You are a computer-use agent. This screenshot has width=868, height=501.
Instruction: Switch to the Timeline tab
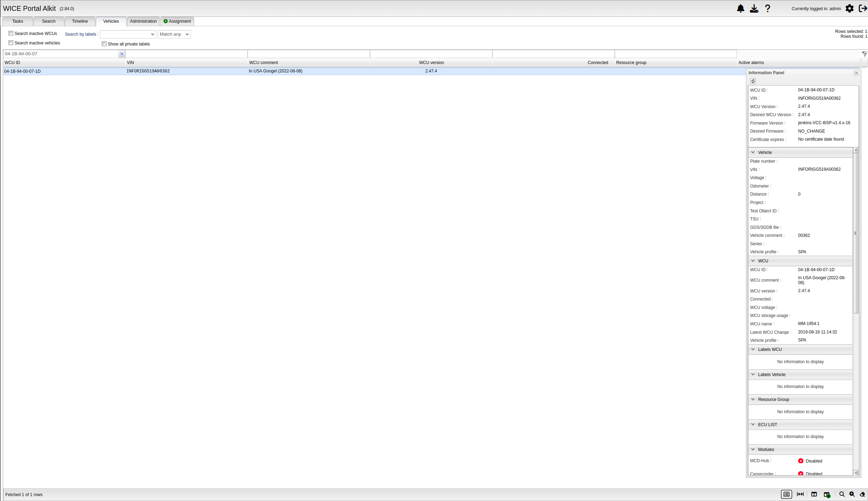pyautogui.click(x=80, y=21)
